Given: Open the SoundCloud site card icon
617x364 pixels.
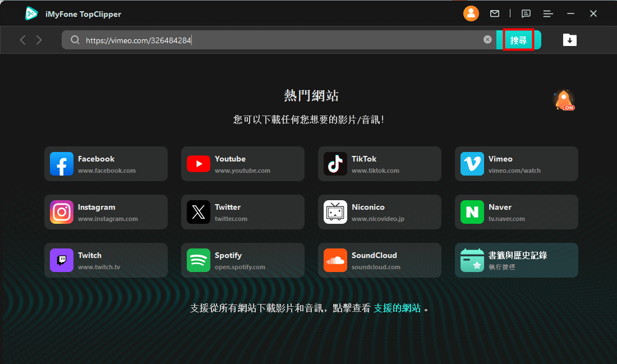Looking at the screenshot, I should click(x=335, y=260).
